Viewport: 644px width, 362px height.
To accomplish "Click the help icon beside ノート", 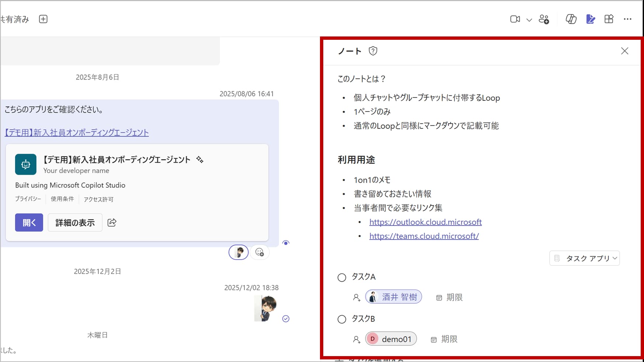I will [x=373, y=51].
